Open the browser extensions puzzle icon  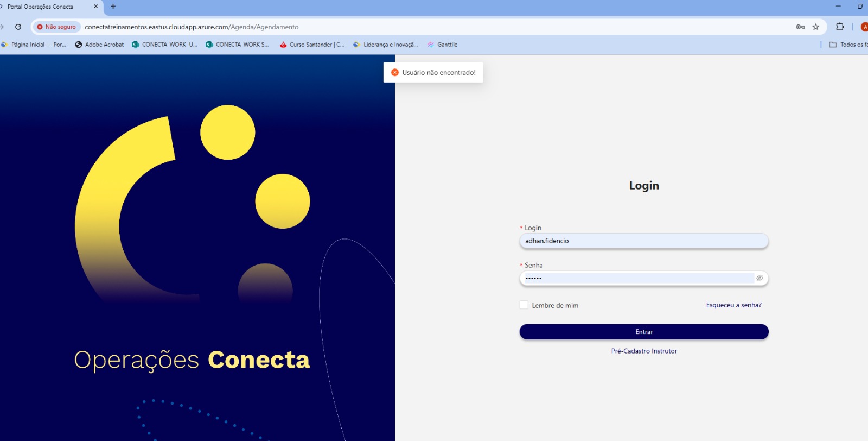(x=840, y=27)
